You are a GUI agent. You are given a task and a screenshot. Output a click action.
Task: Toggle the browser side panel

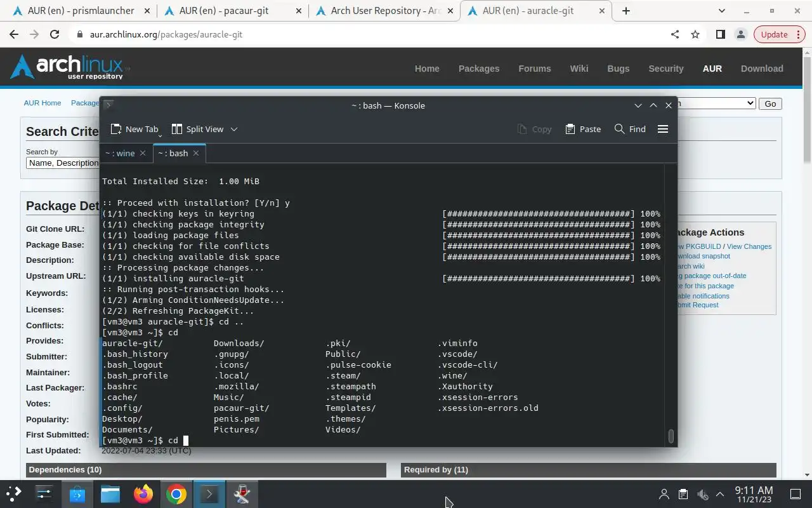click(720, 34)
